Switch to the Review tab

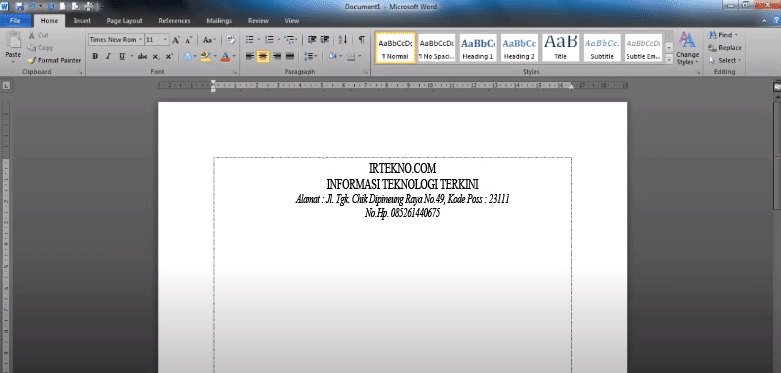click(259, 21)
